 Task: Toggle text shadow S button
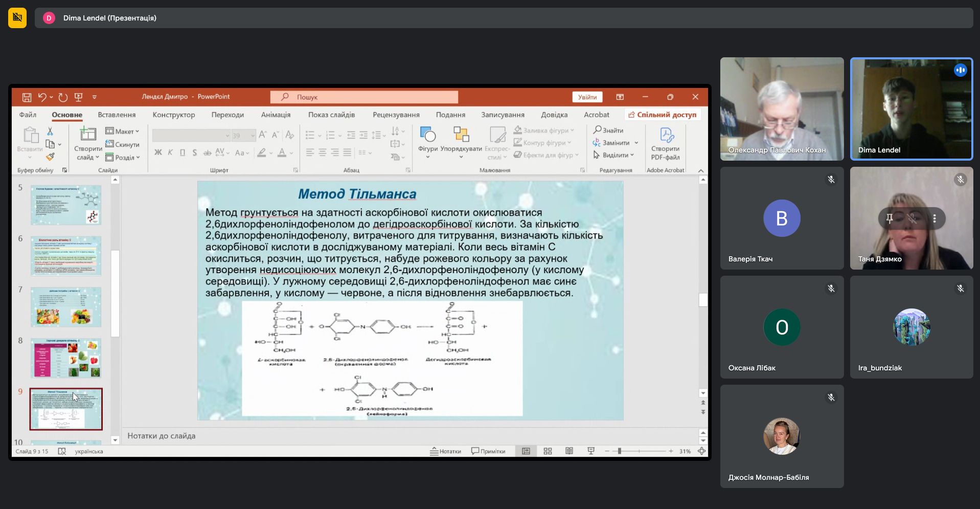(x=195, y=152)
